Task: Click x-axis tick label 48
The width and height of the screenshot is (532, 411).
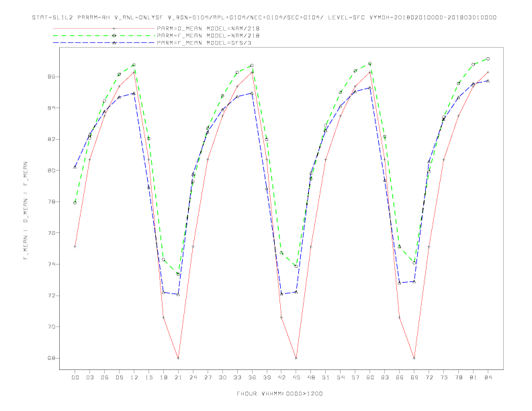Action: point(311,377)
